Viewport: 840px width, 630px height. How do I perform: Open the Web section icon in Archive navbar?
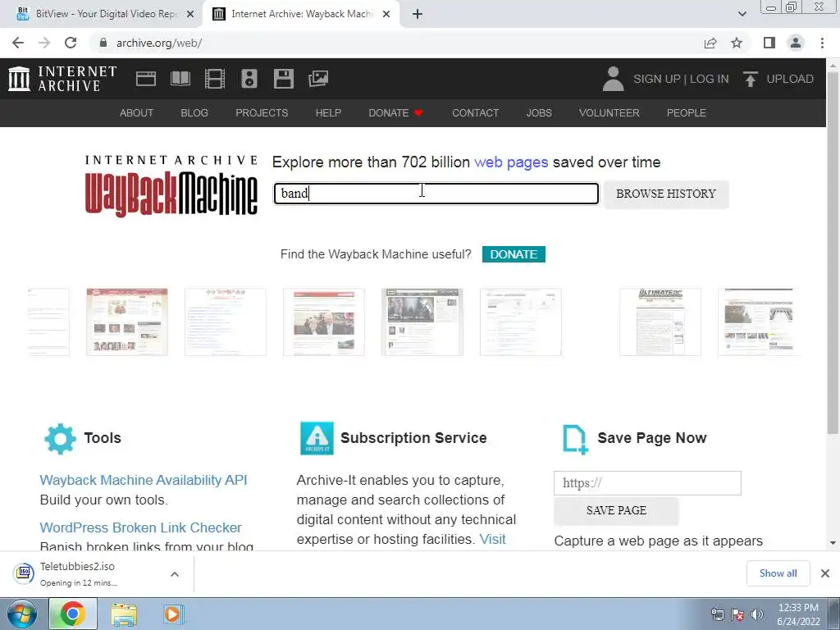146,79
